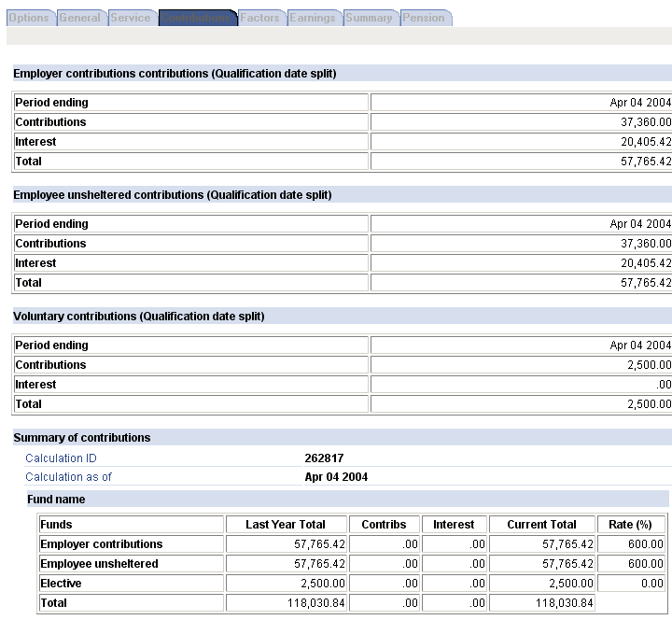Open the Options tab
Viewport: 672px width, 620px height.
pyautogui.click(x=29, y=18)
